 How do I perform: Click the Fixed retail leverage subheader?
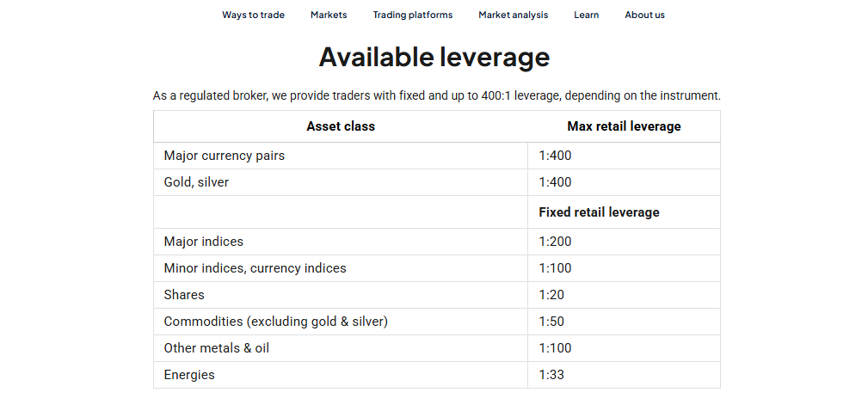coord(599,212)
